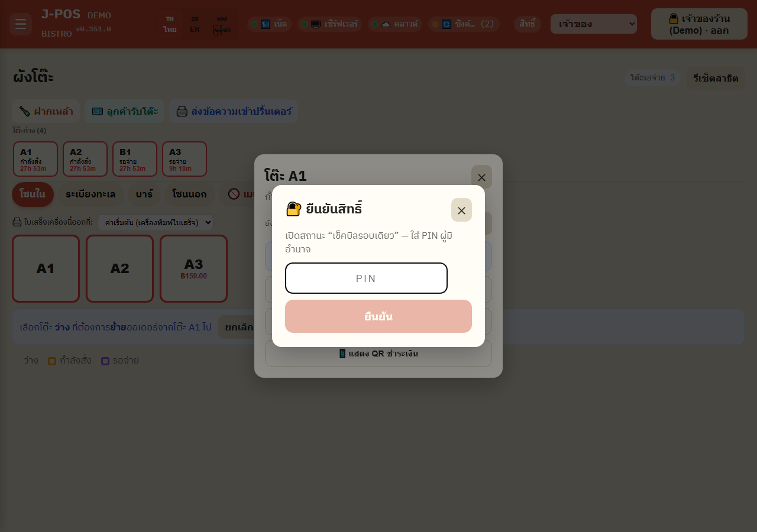The image size is (757, 532).
Task: Select the ระเบียงทะเล zone tab
Action: pos(90,194)
